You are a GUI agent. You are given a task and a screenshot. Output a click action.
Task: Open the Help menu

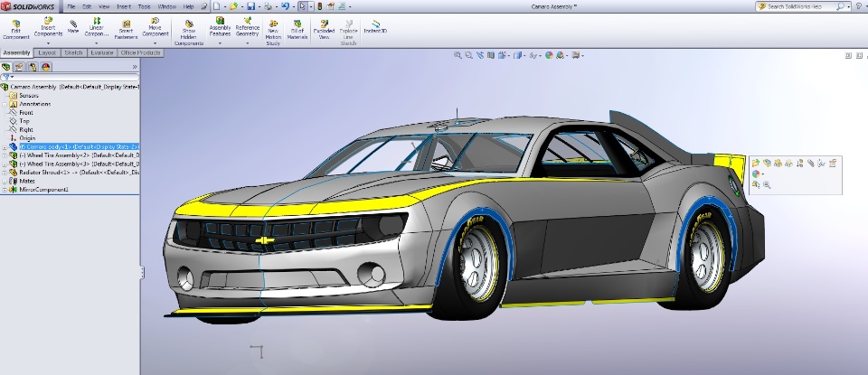click(188, 6)
